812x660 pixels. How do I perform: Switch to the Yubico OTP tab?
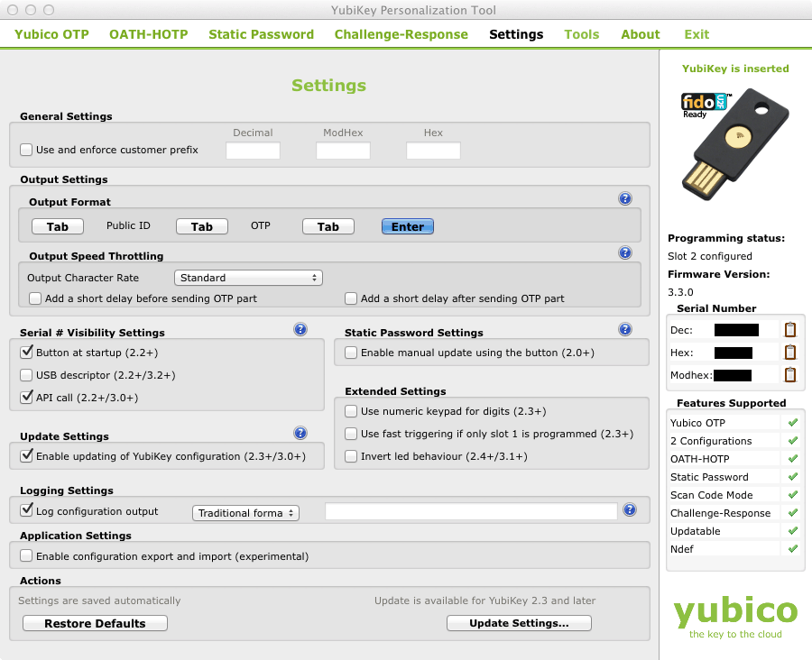click(x=51, y=34)
